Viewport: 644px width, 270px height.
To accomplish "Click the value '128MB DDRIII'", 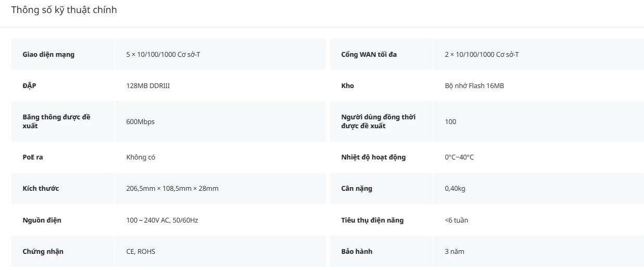I will coord(148,85).
